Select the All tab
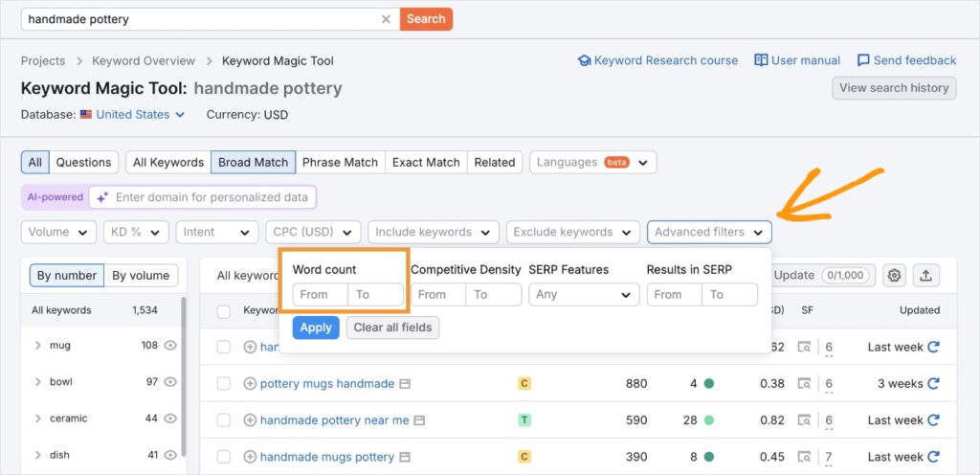Screen dimensions: 980x475 click(35, 163)
